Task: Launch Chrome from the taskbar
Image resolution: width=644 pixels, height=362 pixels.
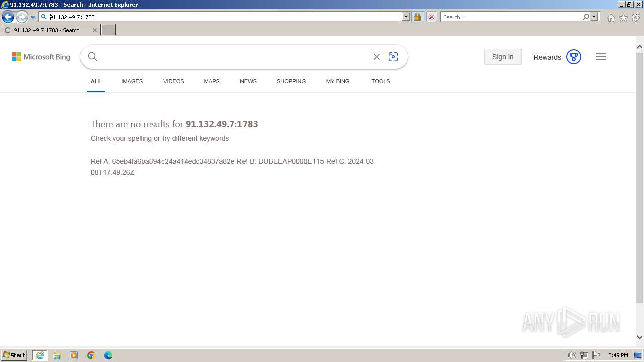Action: (x=91, y=355)
